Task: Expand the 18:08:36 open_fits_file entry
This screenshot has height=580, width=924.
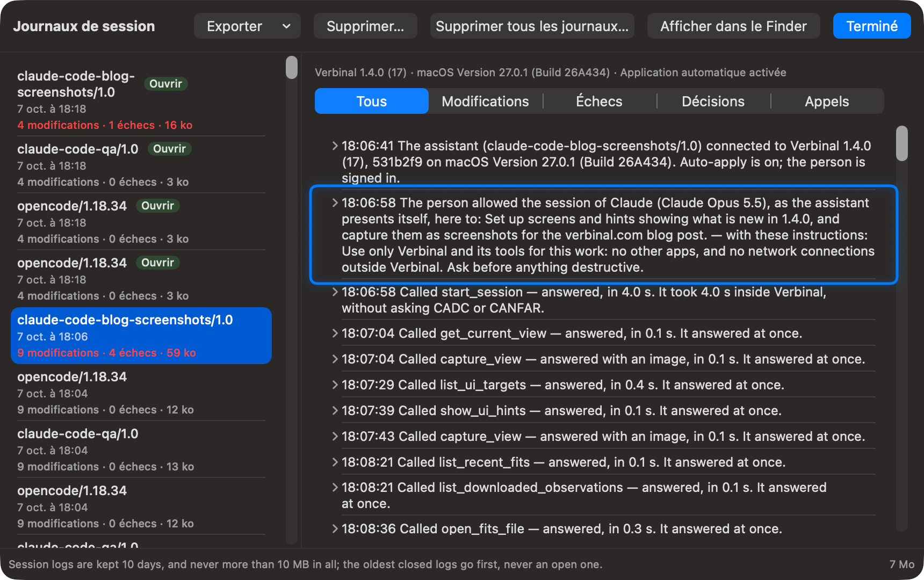Action: pos(335,528)
